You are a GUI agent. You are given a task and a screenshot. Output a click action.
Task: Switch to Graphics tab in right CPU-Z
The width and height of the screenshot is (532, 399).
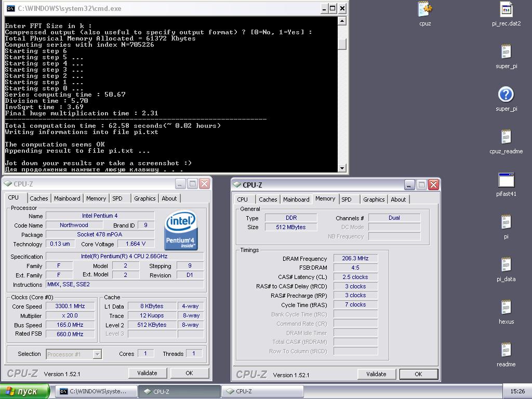pyautogui.click(x=374, y=199)
